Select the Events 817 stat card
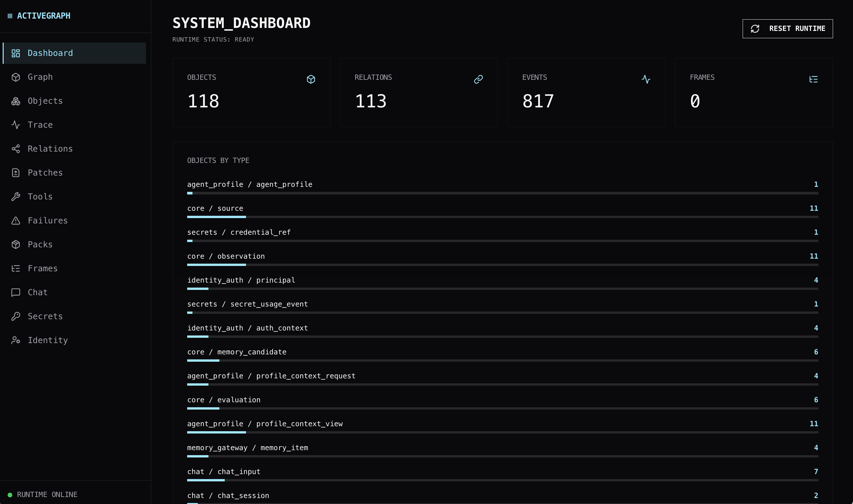This screenshot has width=853, height=504. [586, 93]
